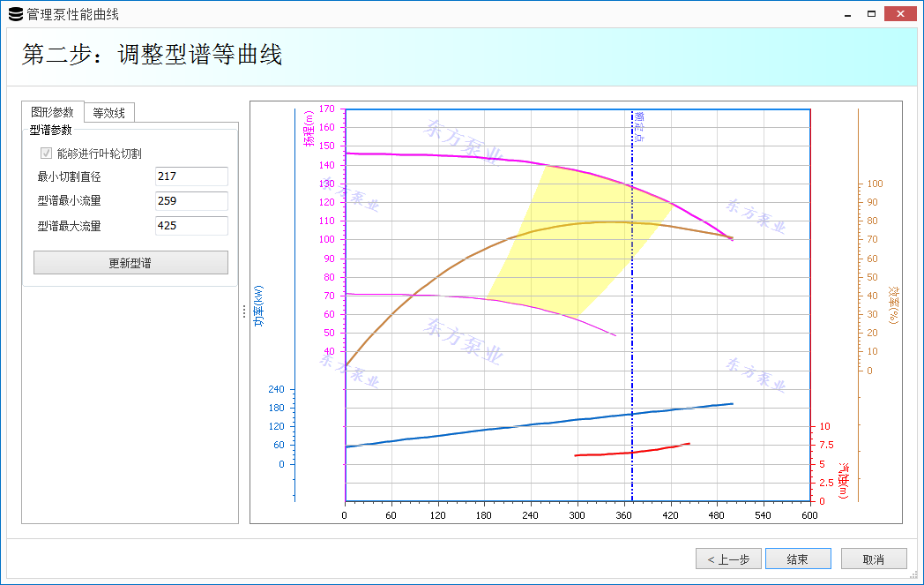Click 更新型谱 button

(130, 263)
